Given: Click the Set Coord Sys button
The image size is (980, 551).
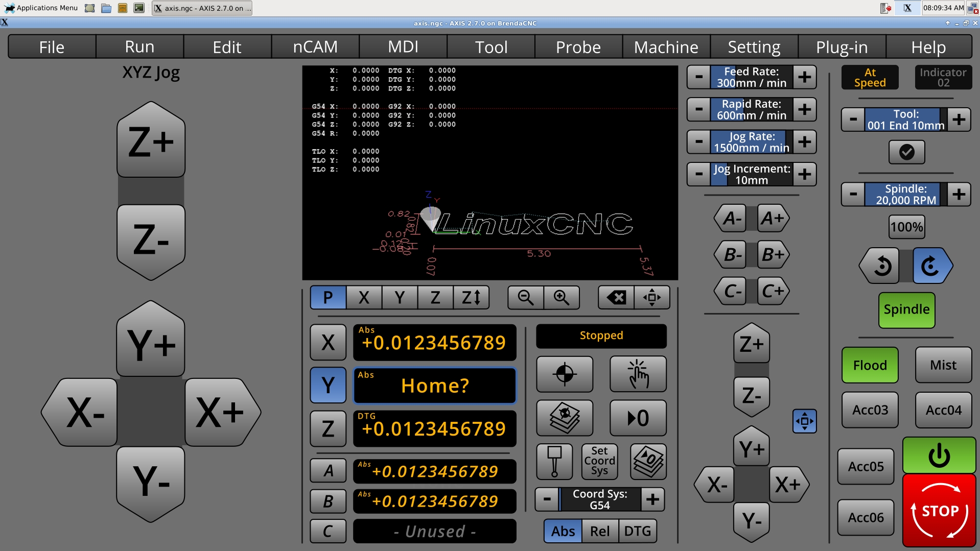Looking at the screenshot, I should (599, 462).
